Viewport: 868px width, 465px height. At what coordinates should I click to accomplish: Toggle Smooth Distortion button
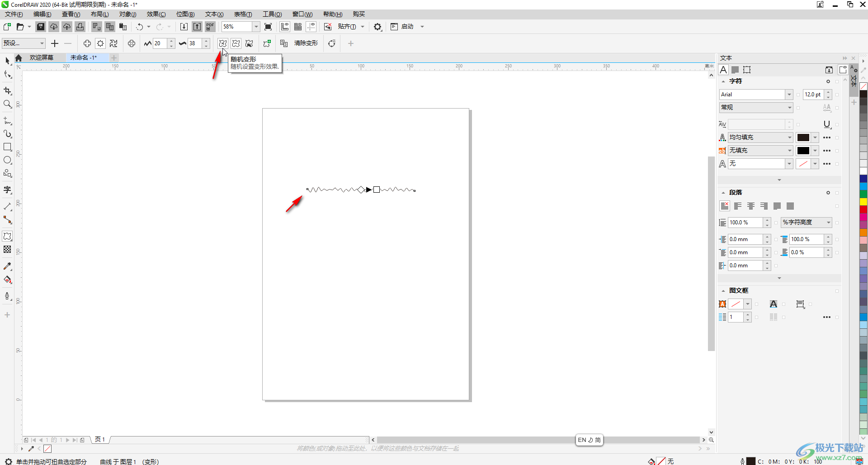point(236,43)
